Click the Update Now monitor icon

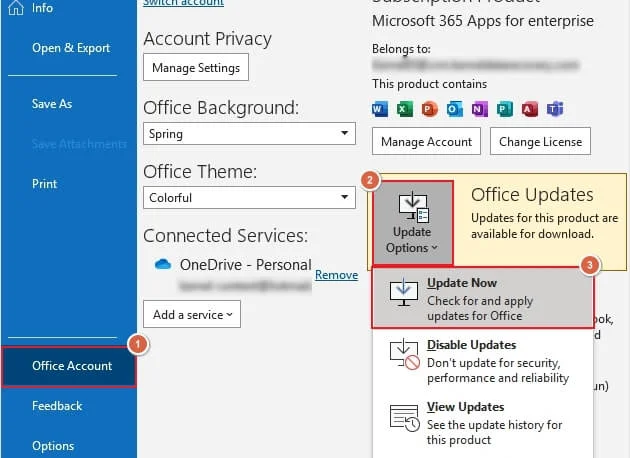[404, 292]
